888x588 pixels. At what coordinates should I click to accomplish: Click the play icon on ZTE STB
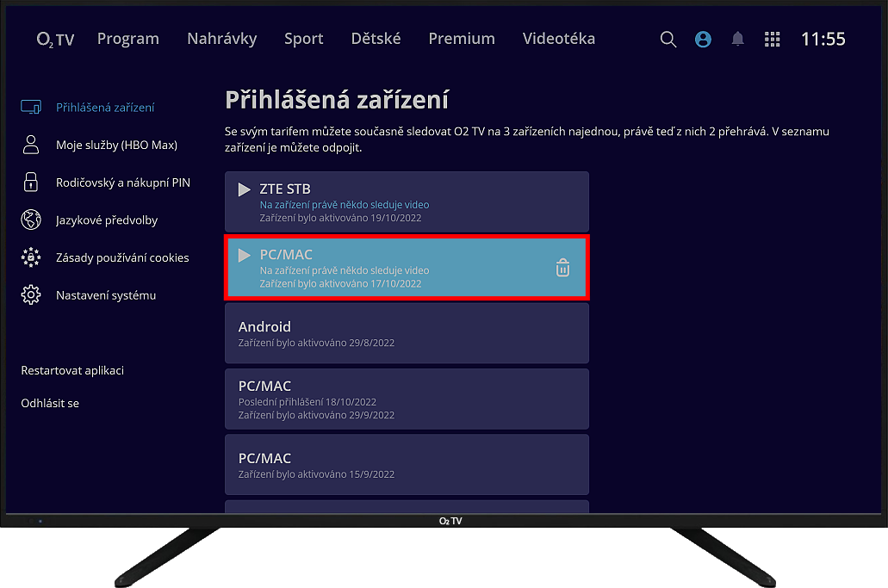pos(245,189)
